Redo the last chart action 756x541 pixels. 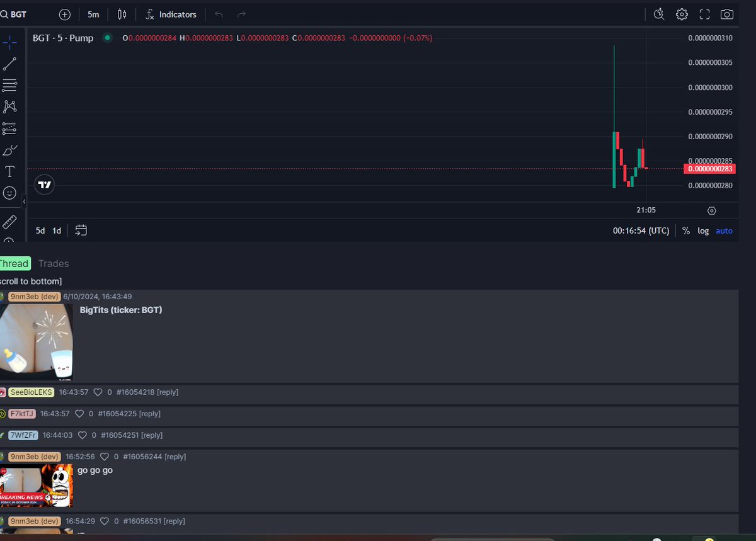pyautogui.click(x=241, y=14)
